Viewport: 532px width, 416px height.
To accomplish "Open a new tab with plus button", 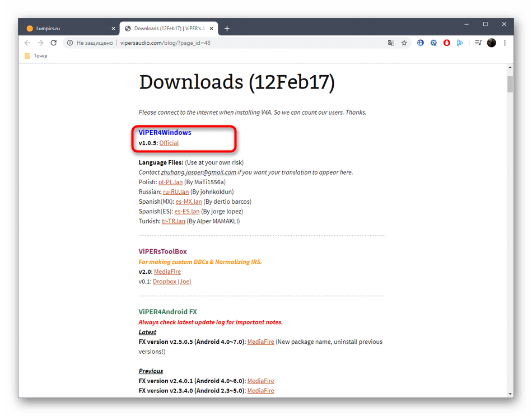I will [x=227, y=28].
